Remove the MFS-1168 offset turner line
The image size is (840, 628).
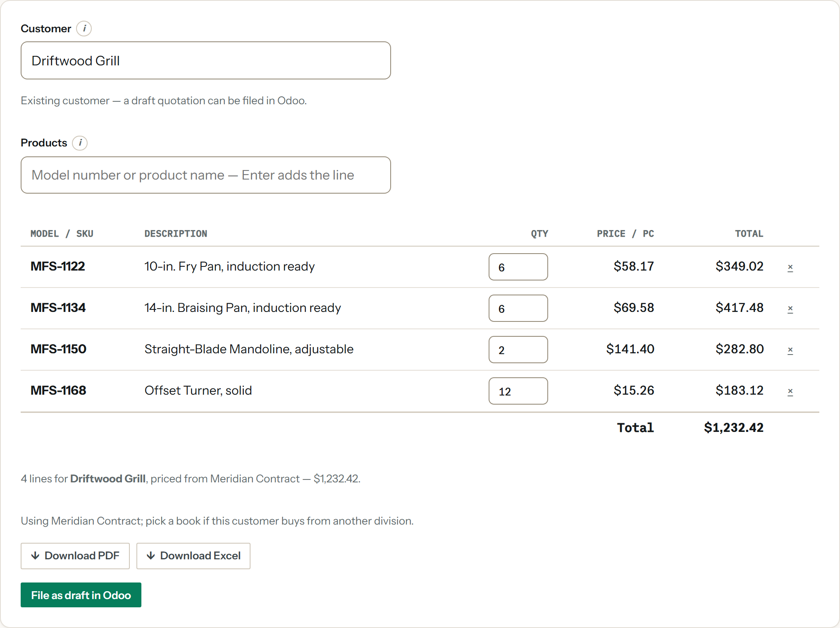click(790, 391)
